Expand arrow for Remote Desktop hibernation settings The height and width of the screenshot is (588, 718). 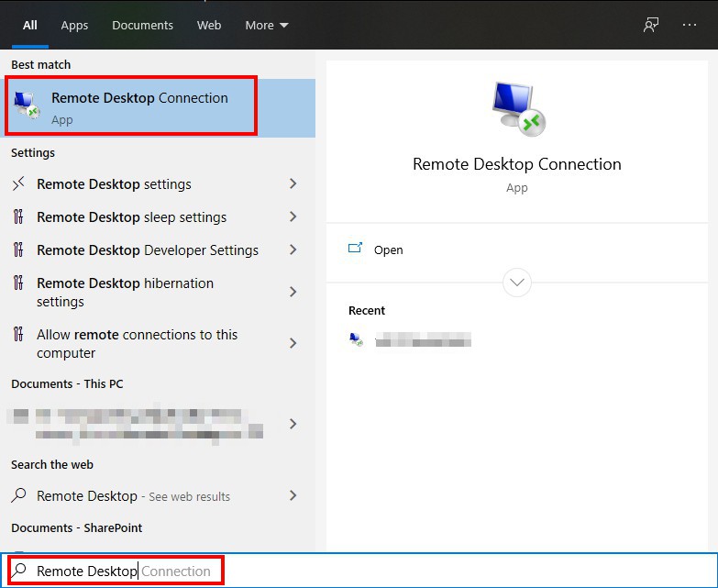[293, 292]
